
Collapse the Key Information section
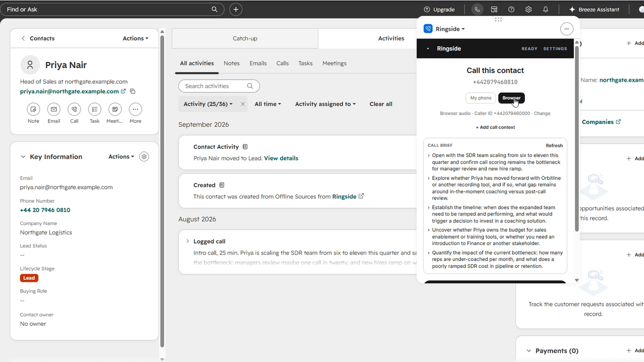click(23, 156)
